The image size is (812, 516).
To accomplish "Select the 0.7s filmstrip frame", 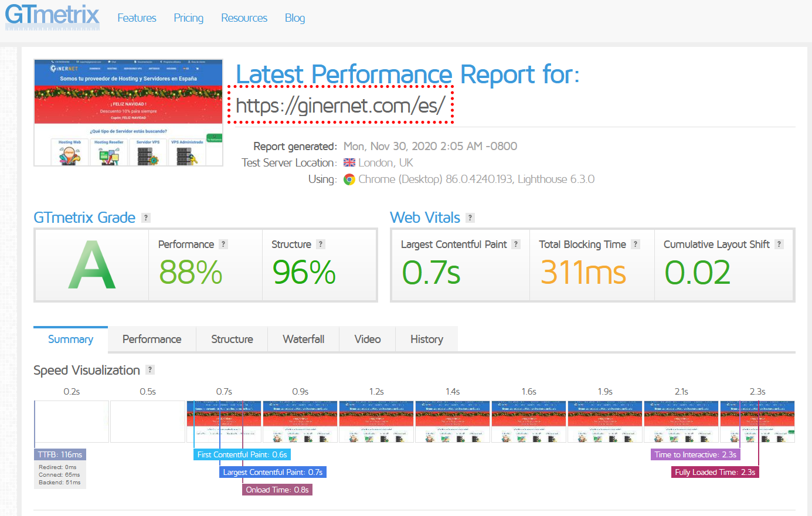I will click(x=224, y=422).
